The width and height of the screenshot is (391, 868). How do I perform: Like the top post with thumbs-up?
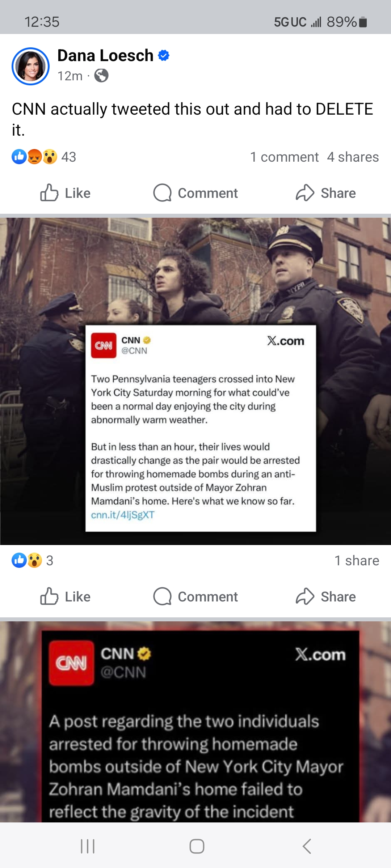coord(65,193)
